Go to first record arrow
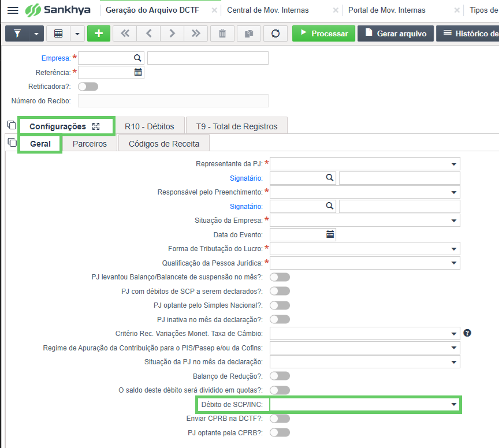This screenshot has width=499, height=448. click(x=125, y=33)
